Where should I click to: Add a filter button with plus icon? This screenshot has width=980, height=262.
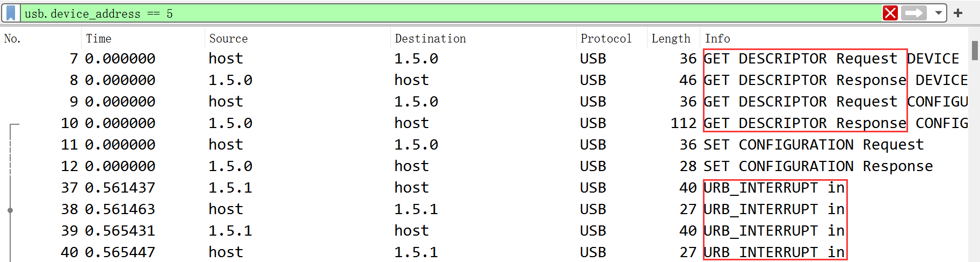(x=958, y=13)
